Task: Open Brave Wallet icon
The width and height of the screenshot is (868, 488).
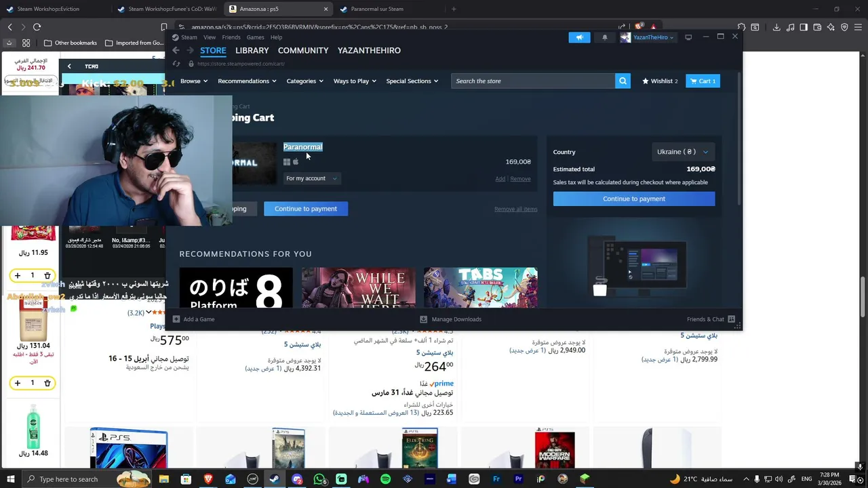Action: pos(817,27)
